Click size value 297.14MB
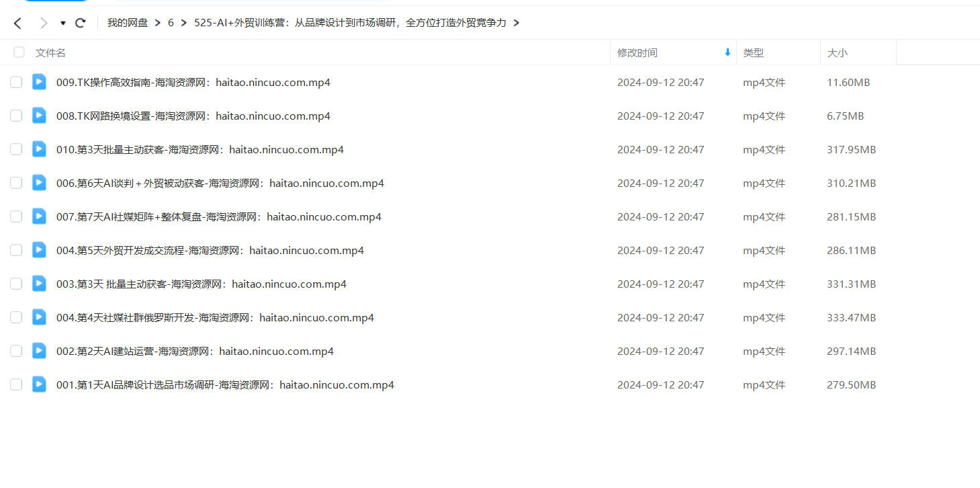980x488 pixels. [851, 351]
